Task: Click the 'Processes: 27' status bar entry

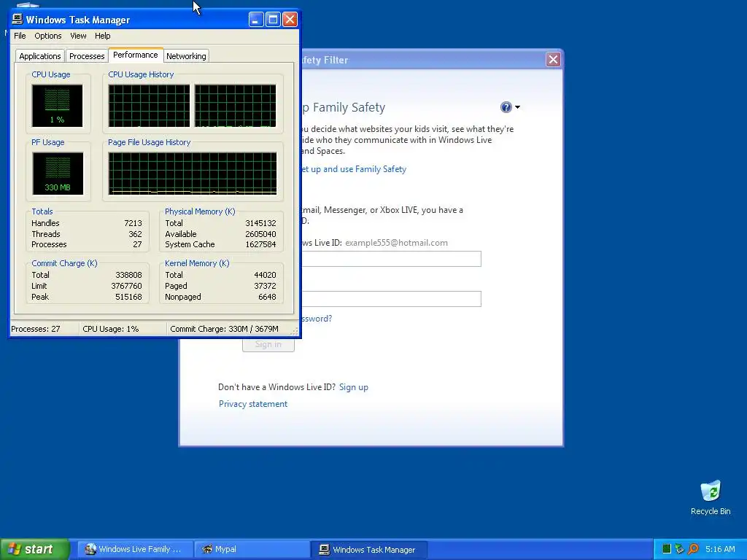Action: tap(36, 329)
